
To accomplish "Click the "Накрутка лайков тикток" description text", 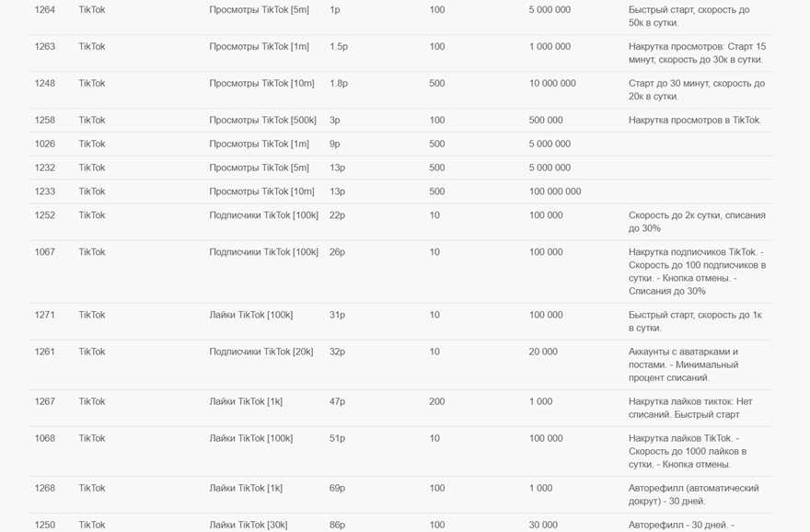I will [x=689, y=408].
